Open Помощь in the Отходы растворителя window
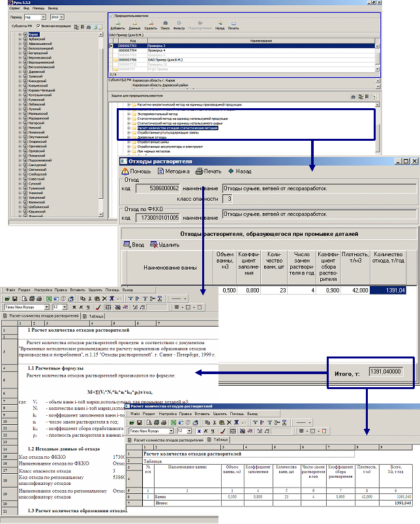The height and width of the screenshot is (524, 420). click(136, 171)
